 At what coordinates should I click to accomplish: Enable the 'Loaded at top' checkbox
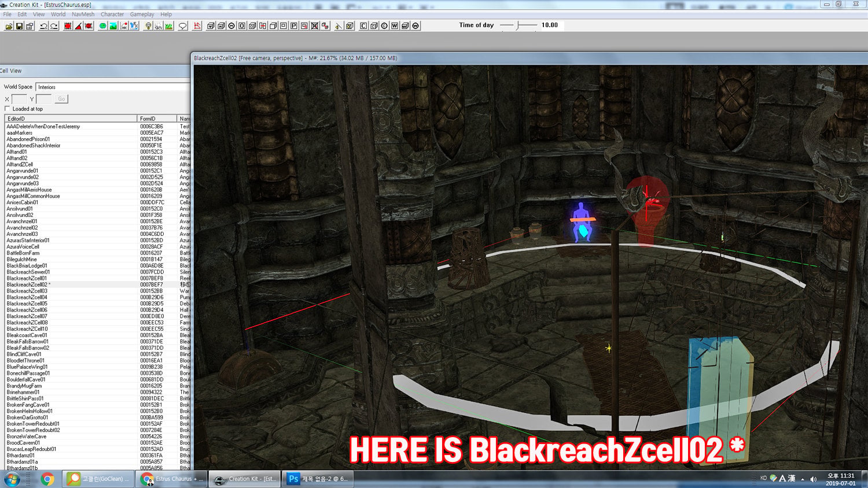8,109
